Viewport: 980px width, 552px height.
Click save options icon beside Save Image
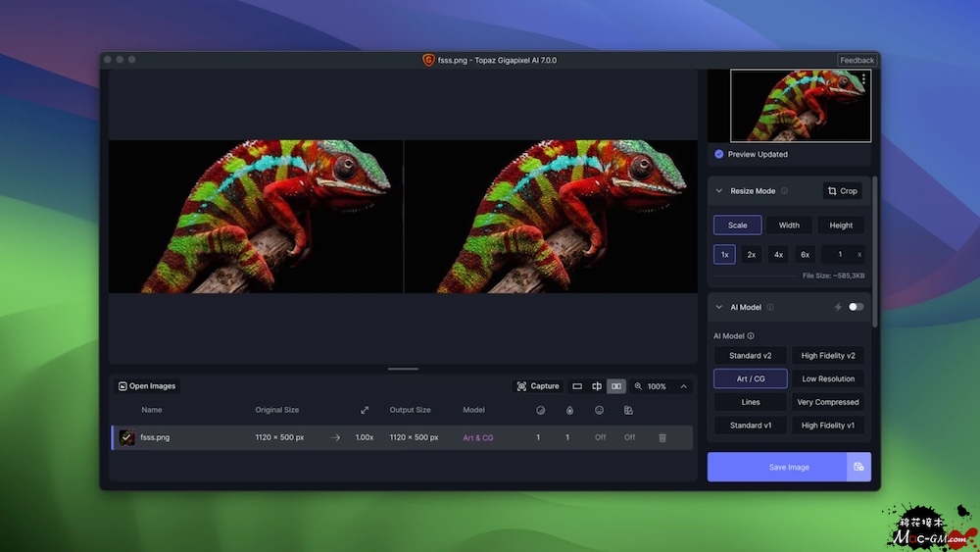[858, 467]
